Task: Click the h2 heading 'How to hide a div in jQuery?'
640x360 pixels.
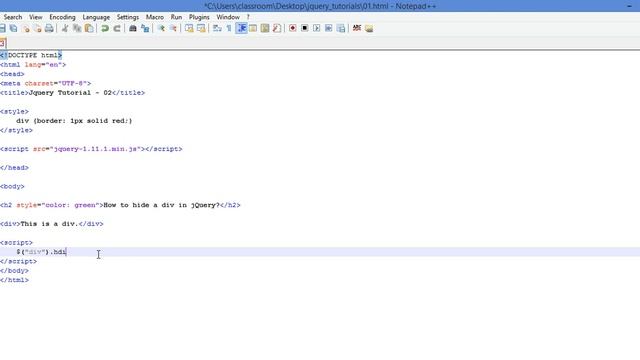Action: 162,205
